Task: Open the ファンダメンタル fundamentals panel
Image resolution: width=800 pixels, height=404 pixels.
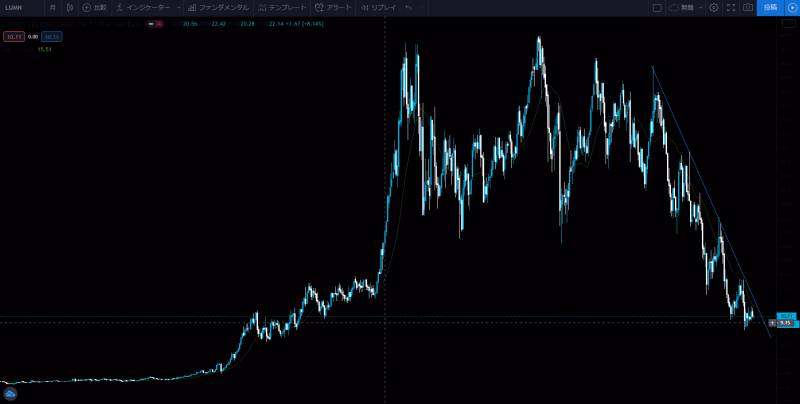Action: click(x=218, y=7)
